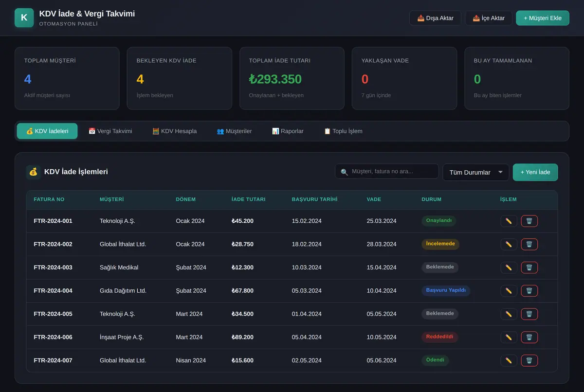
Task: Delete FTR-2024-004 with trash icon
Action: click(529, 291)
